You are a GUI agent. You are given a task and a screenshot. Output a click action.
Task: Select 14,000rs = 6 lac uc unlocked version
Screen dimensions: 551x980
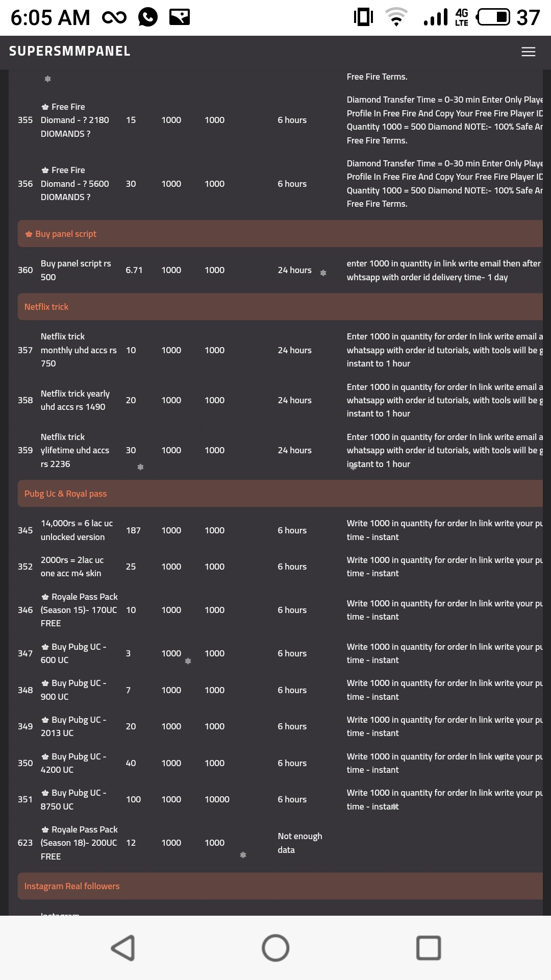tap(280, 530)
